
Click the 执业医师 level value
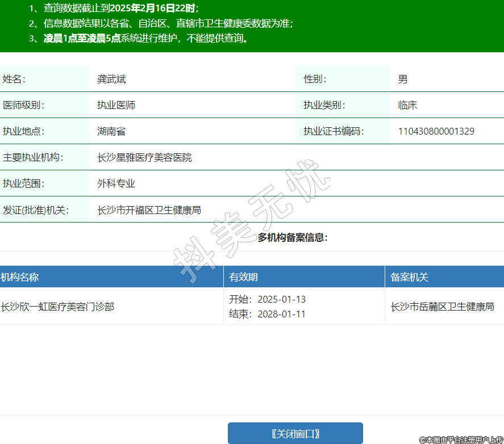tap(116, 106)
